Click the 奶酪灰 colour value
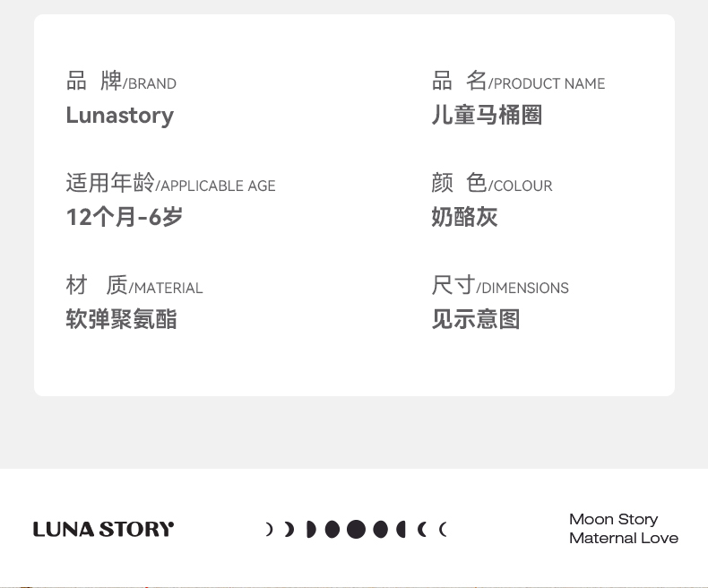 tap(464, 217)
